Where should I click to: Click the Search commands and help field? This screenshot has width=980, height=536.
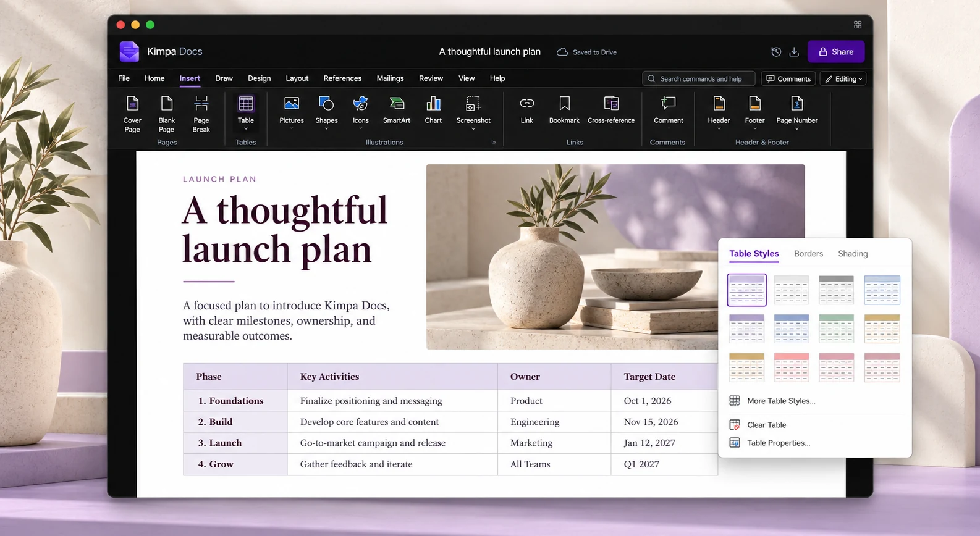pos(699,79)
